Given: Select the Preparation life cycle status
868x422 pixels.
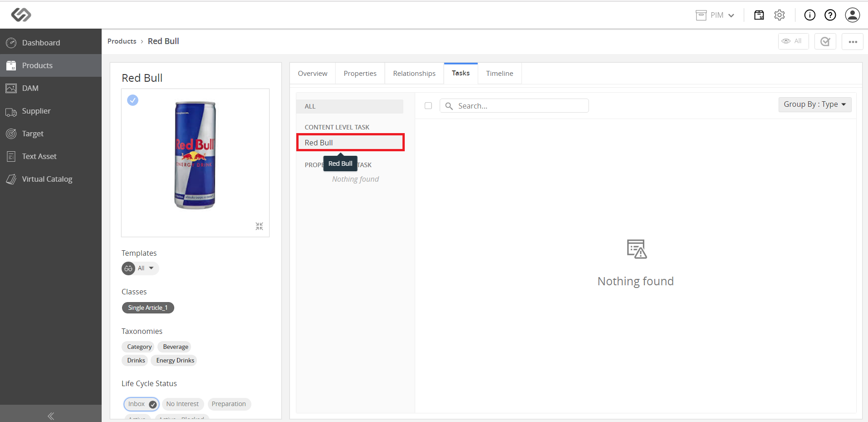Looking at the screenshot, I should tap(229, 404).
